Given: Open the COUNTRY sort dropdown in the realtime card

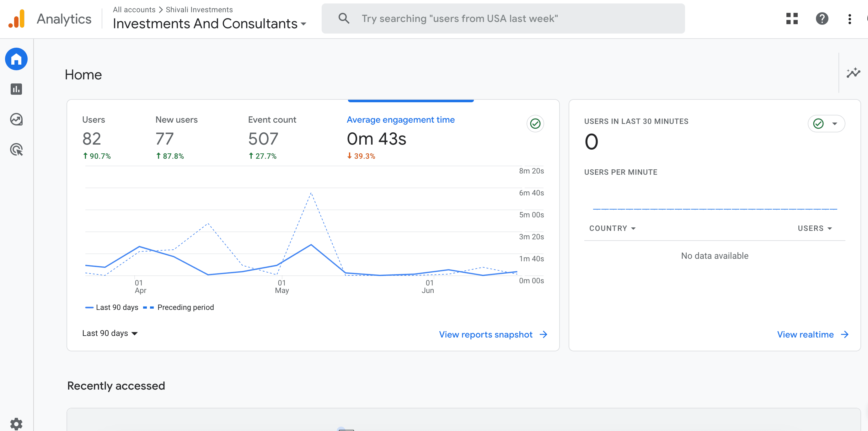Looking at the screenshot, I should coord(612,228).
